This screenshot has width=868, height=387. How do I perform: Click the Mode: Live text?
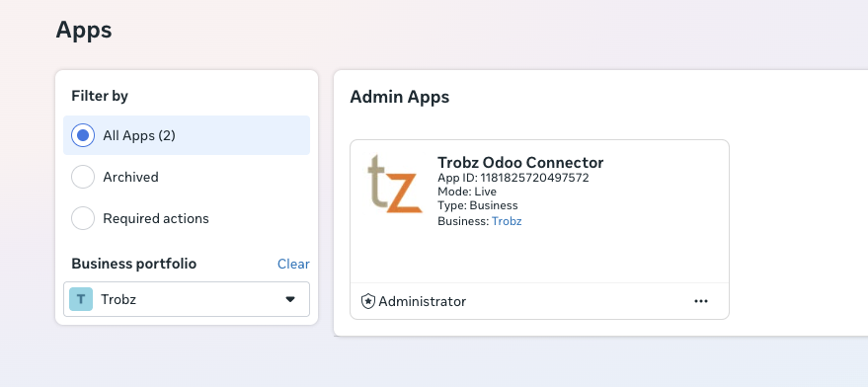click(467, 192)
